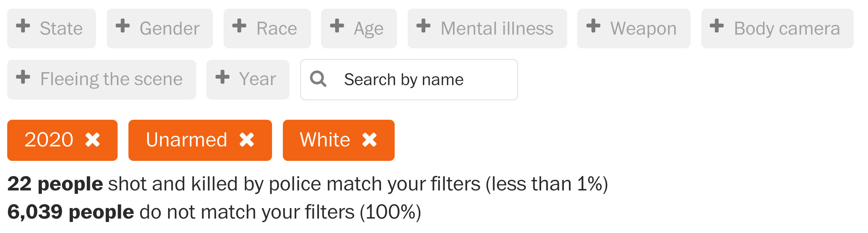Expand the Fleeing the scene filter
The height and width of the screenshot is (233, 868).
[111, 79]
